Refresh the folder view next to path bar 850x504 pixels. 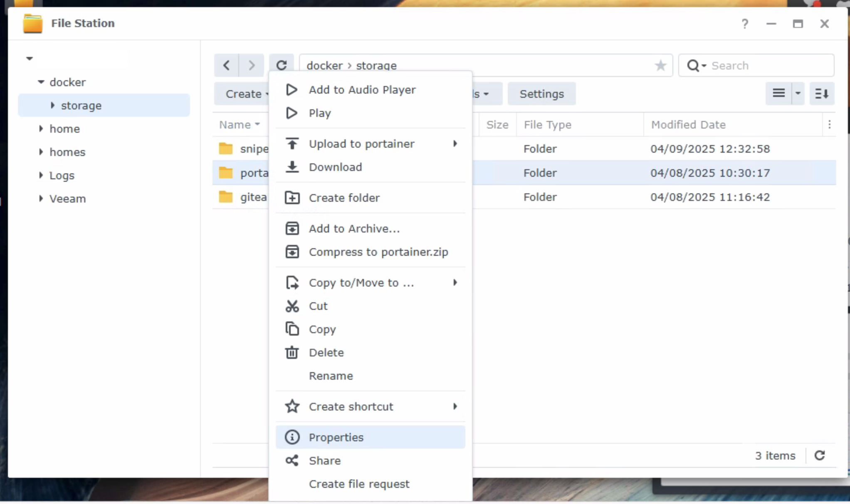282,65
